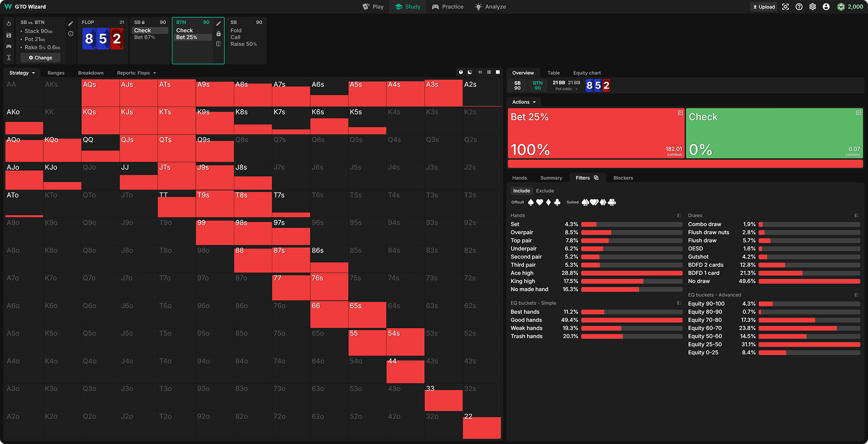Click the Change button

tap(41, 58)
